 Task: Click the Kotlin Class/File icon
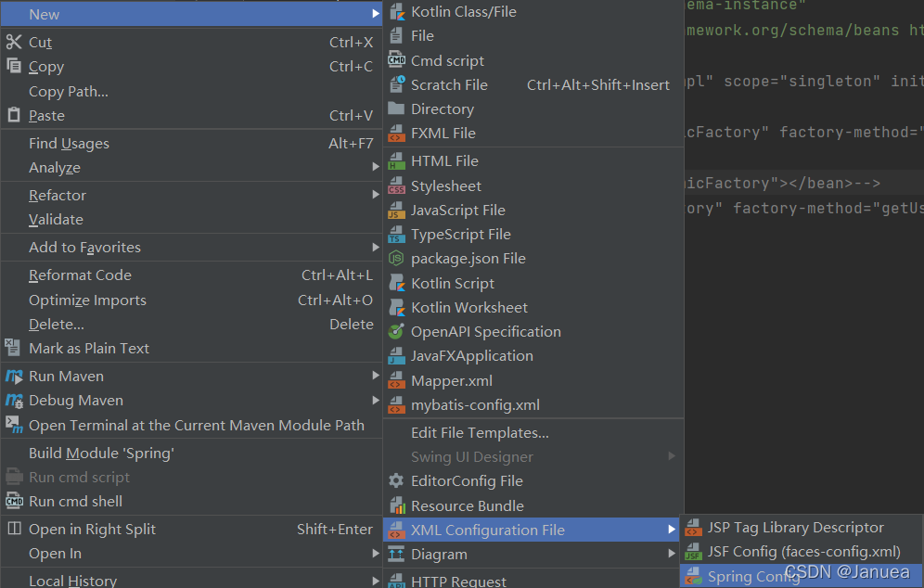tap(396, 12)
